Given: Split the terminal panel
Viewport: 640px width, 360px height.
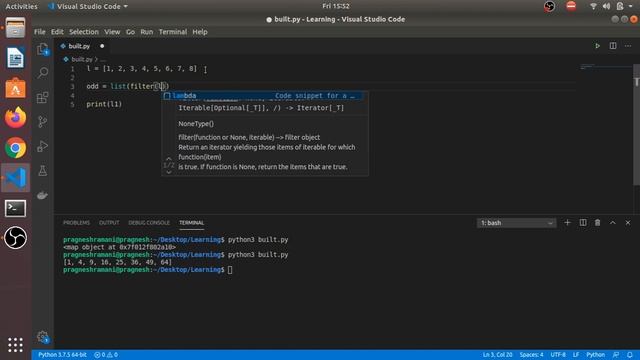Looking at the screenshot, I should [x=583, y=222].
